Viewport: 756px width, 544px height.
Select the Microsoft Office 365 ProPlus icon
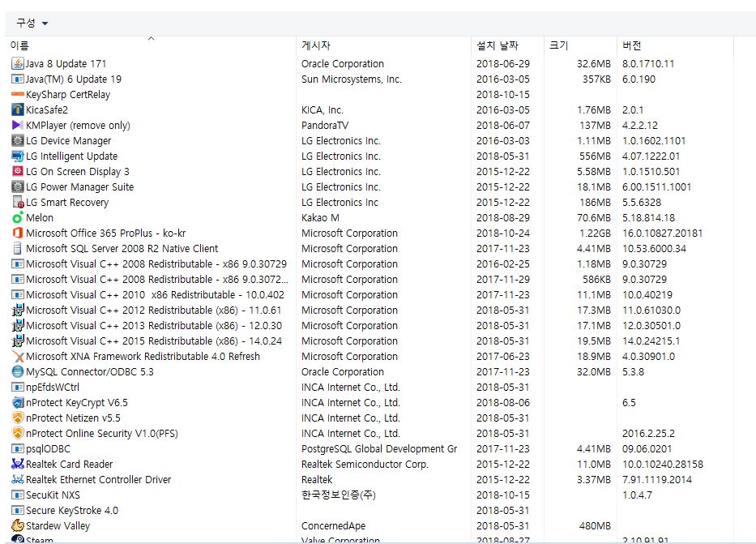point(18,233)
